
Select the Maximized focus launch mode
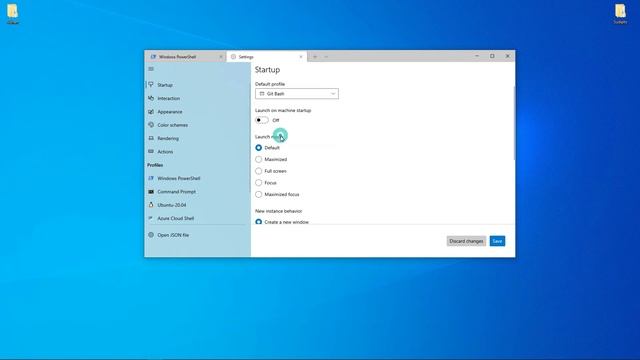pos(258,194)
